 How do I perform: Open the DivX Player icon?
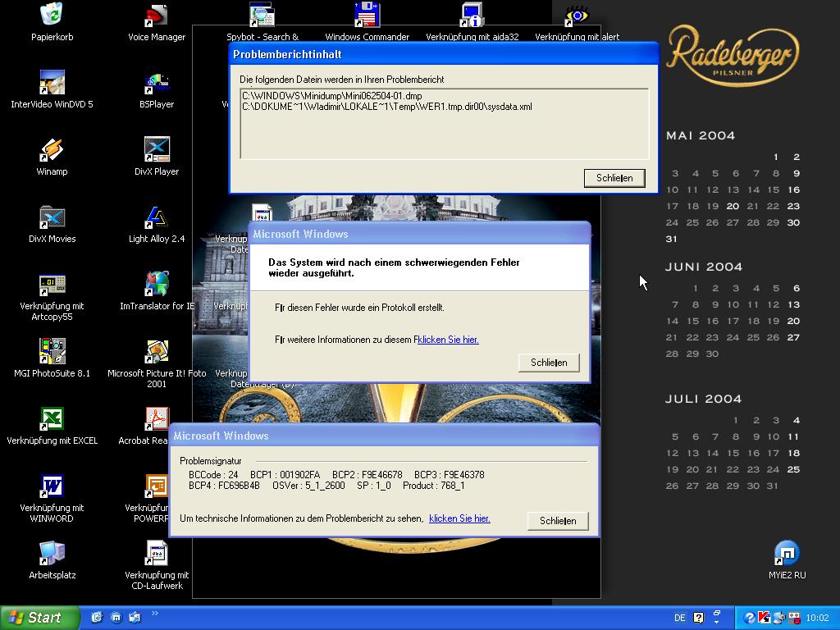(x=157, y=149)
